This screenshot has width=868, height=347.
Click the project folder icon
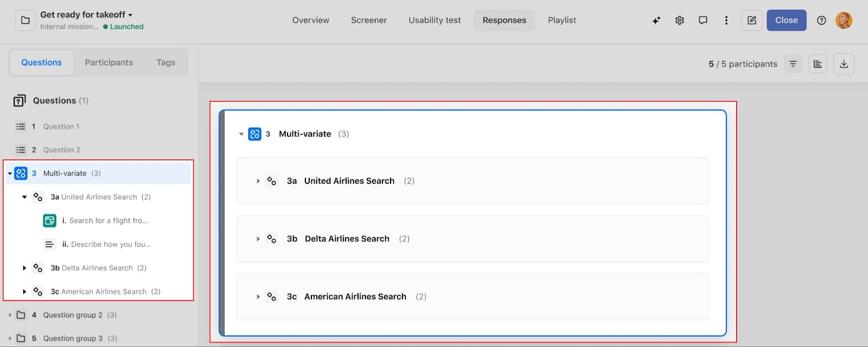pyautogui.click(x=25, y=20)
